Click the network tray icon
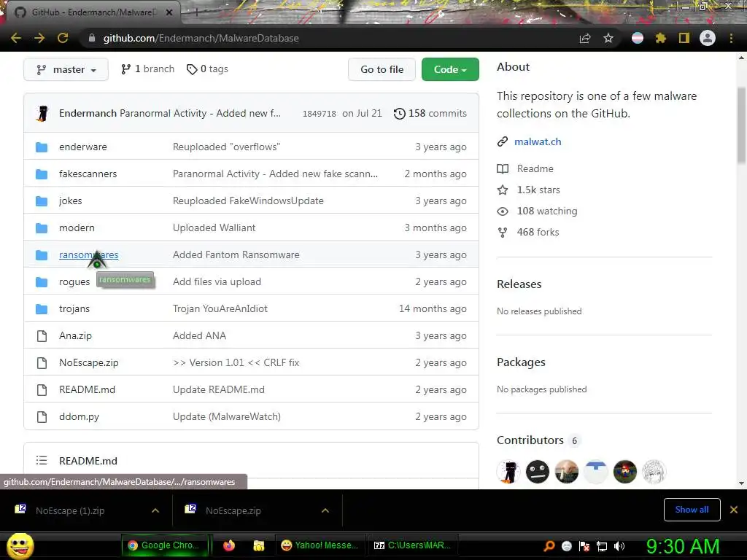Screen dimensions: 747x560 point(602,546)
